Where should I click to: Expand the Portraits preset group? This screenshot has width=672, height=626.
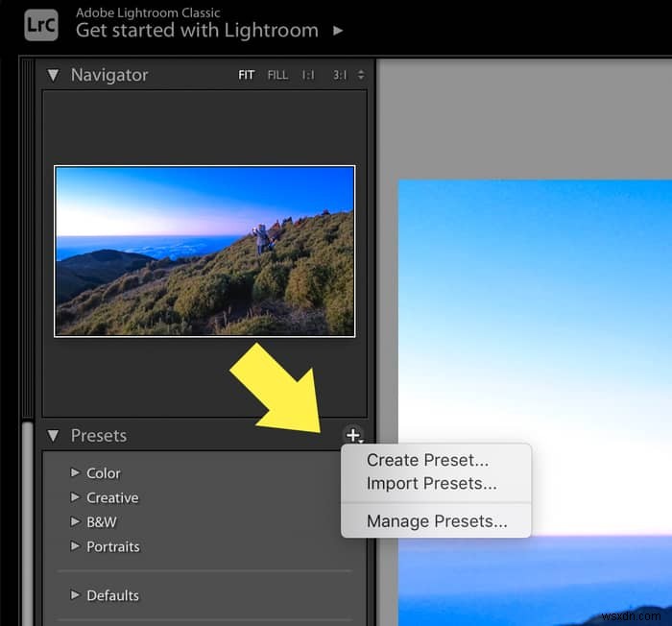pos(75,545)
